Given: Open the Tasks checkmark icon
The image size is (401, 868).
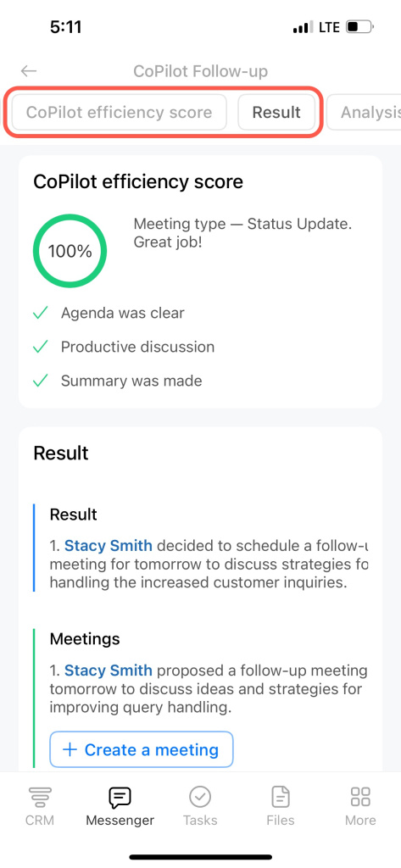Looking at the screenshot, I should click(200, 798).
